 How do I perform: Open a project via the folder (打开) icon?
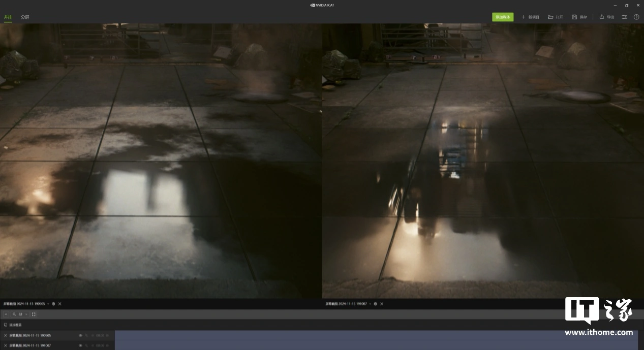point(555,17)
